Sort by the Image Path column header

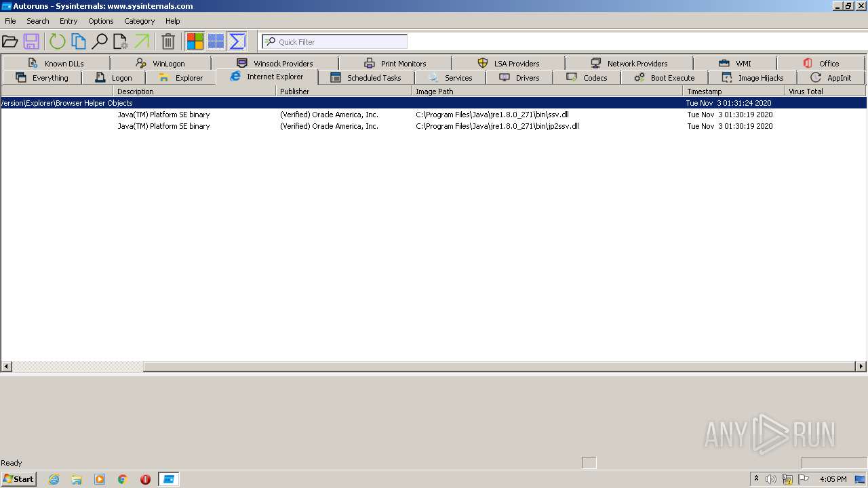pyautogui.click(x=547, y=91)
